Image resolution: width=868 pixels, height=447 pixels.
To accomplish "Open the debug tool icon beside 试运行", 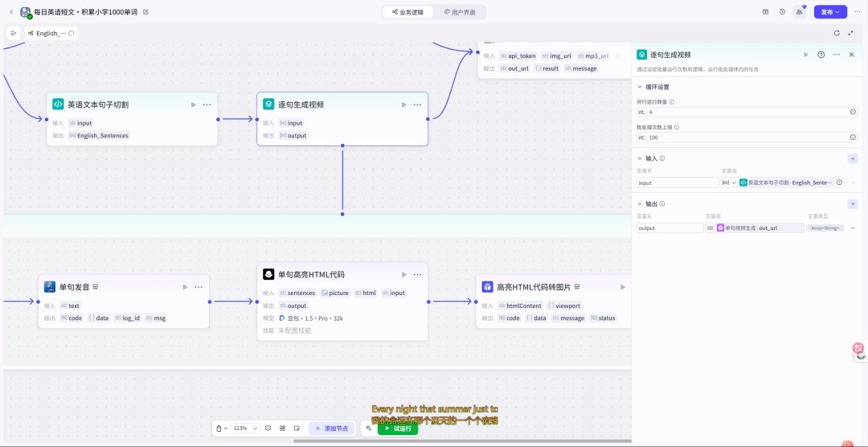I will (x=369, y=429).
